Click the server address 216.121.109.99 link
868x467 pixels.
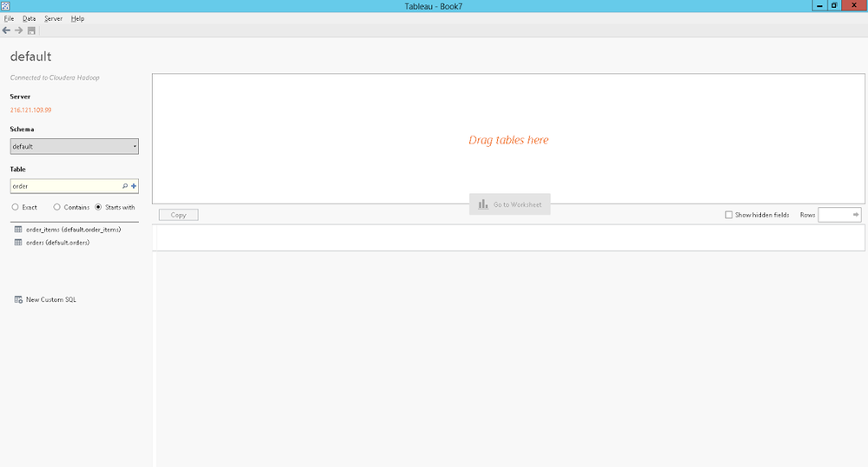[x=30, y=110]
